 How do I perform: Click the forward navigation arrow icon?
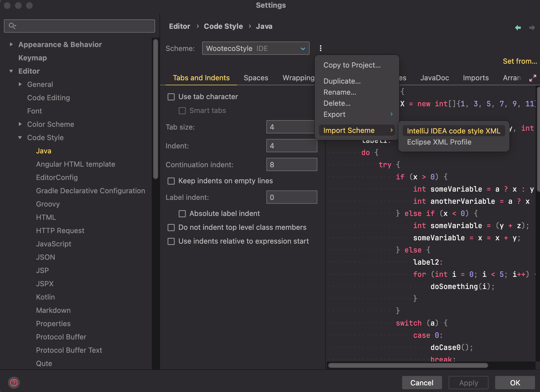pyautogui.click(x=532, y=28)
